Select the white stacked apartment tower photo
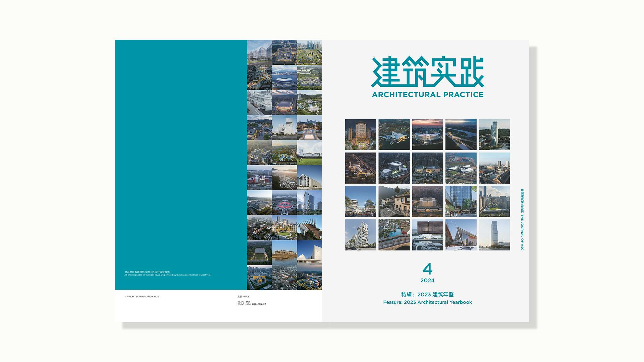Screen dimensions: 644x362 tap(361, 235)
